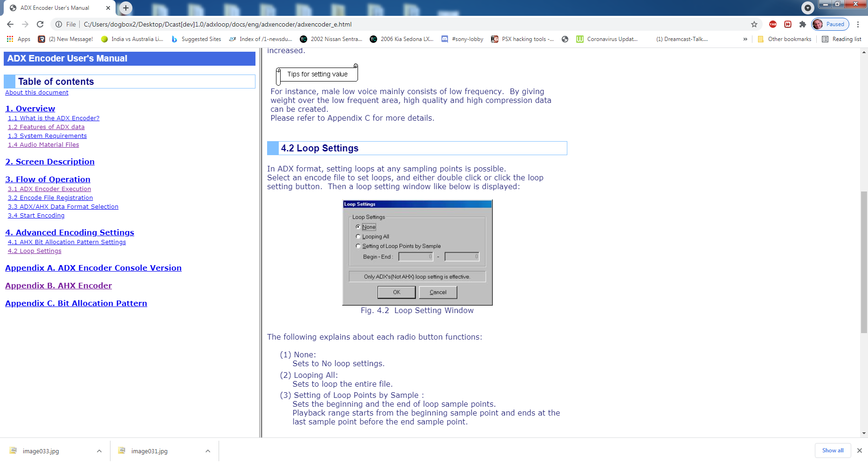Screen dimensions: 868x464
Task: Click the Loop Setting Window figure image
Action: [417, 252]
